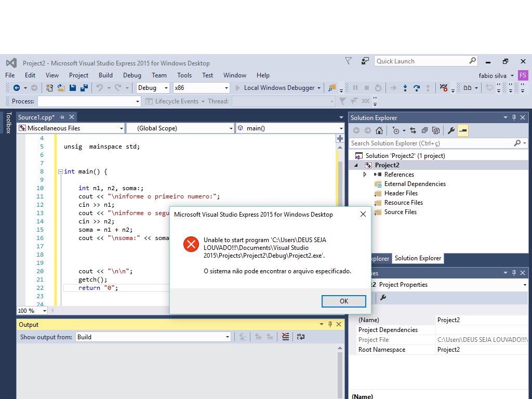The width and height of the screenshot is (532, 399).
Task: Open the Process combo box
Action: 89,101
